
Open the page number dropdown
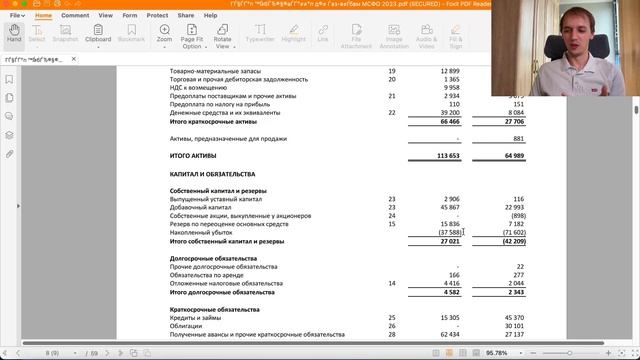pos(75,353)
